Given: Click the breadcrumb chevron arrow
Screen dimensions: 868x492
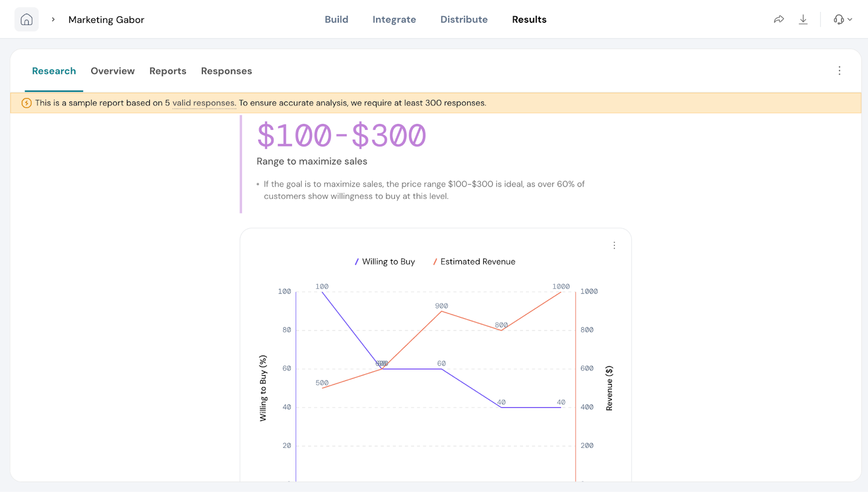Looking at the screenshot, I should 53,20.
